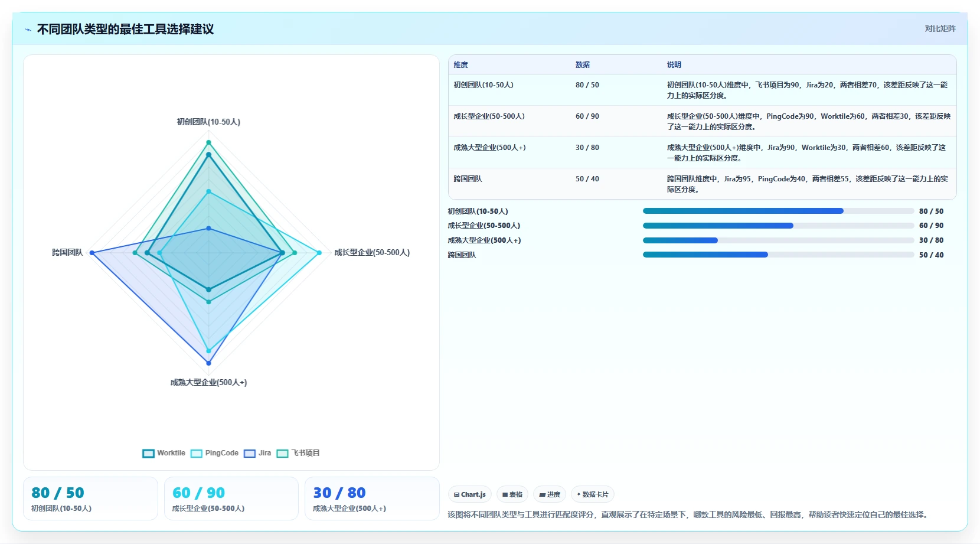
Task: Click the title 不同团队类型的最佳工具选择建议
Action: [125, 29]
